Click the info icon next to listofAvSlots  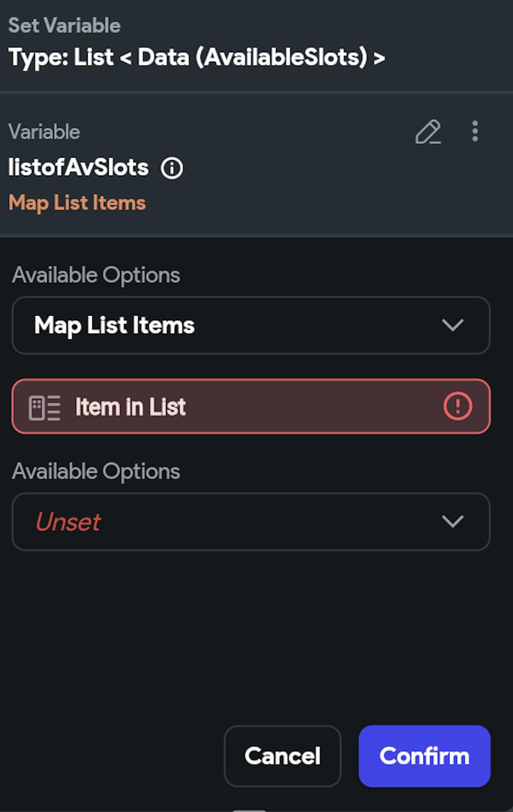pyautogui.click(x=172, y=168)
